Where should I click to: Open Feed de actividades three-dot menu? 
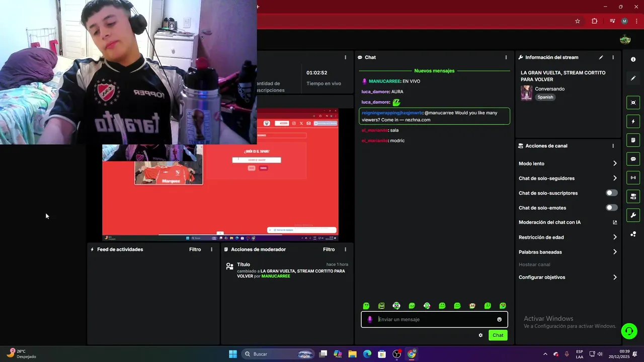[211, 249]
